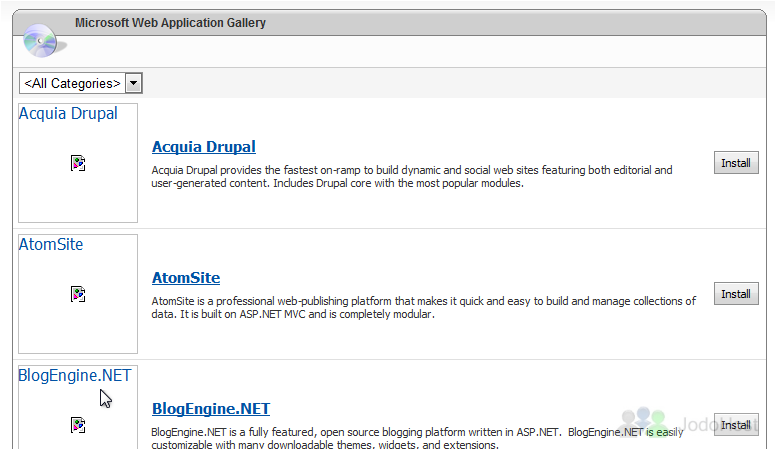Click the Microsoft Web Application Gallery heading
Screen dimensions: 776x450
[170, 23]
